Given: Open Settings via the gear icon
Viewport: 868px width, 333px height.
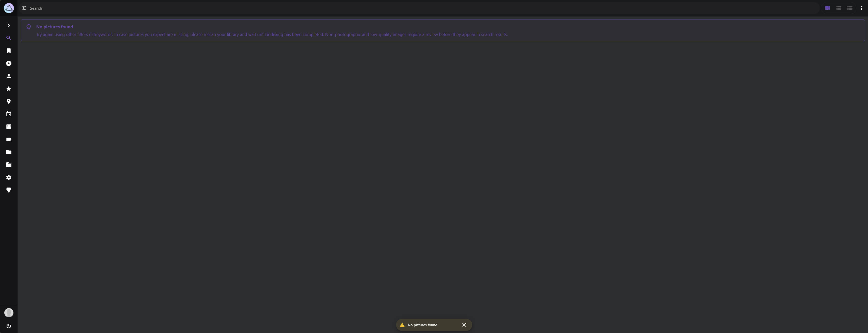Looking at the screenshot, I should 9,177.
